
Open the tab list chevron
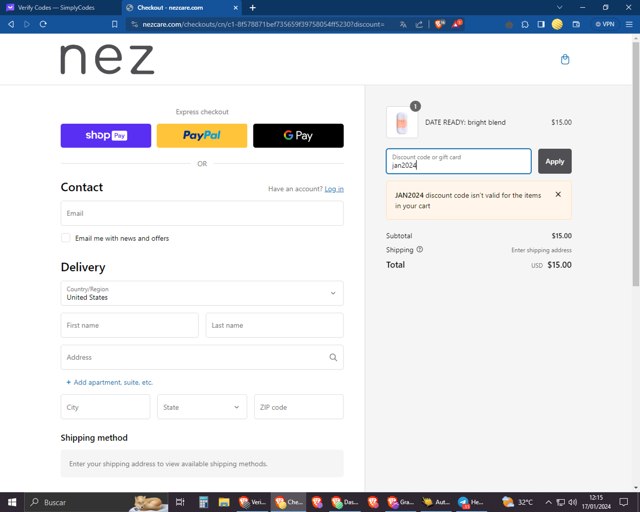[560, 7]
